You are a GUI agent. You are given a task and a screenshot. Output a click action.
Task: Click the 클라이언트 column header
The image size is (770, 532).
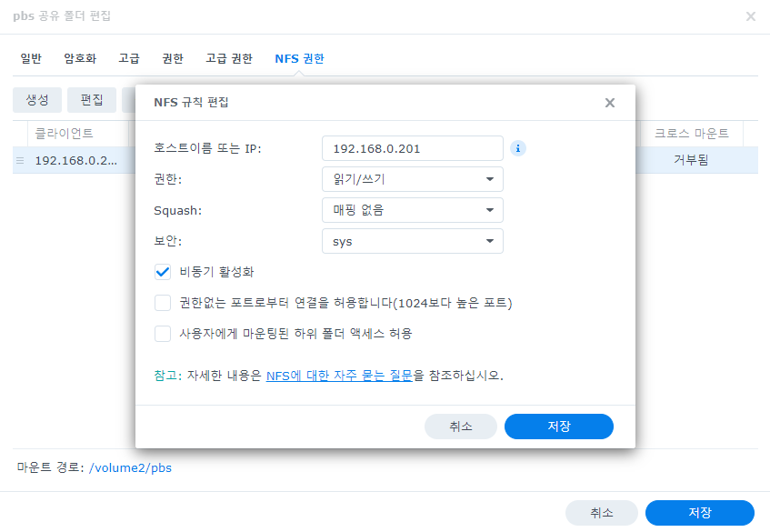point(78,134)
